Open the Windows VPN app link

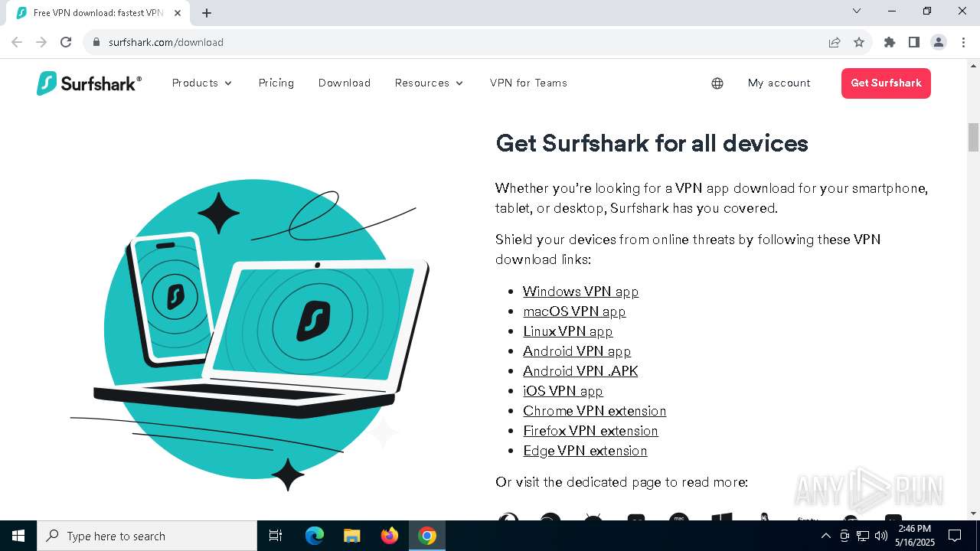(x=580, y=292)
